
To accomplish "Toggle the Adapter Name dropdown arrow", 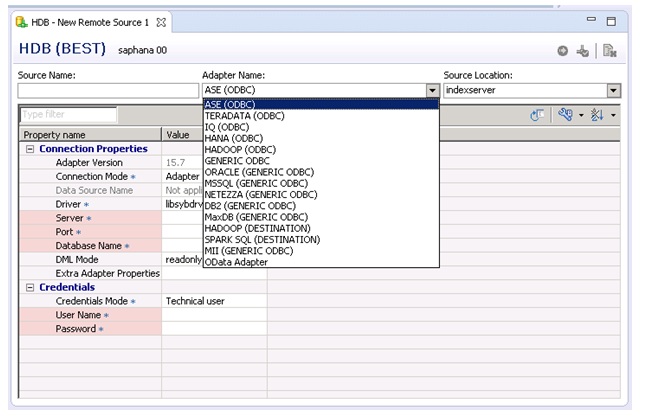I will 432,91.
